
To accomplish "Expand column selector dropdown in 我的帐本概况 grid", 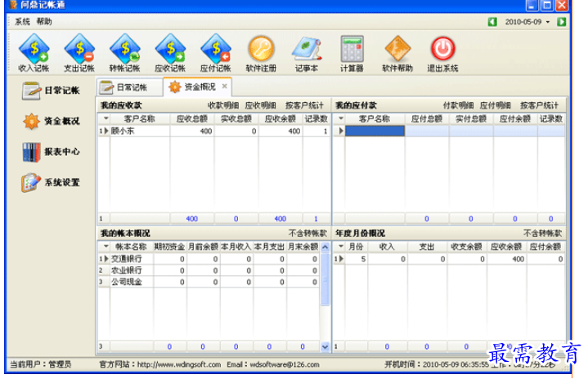I will [x=105, y=247].
